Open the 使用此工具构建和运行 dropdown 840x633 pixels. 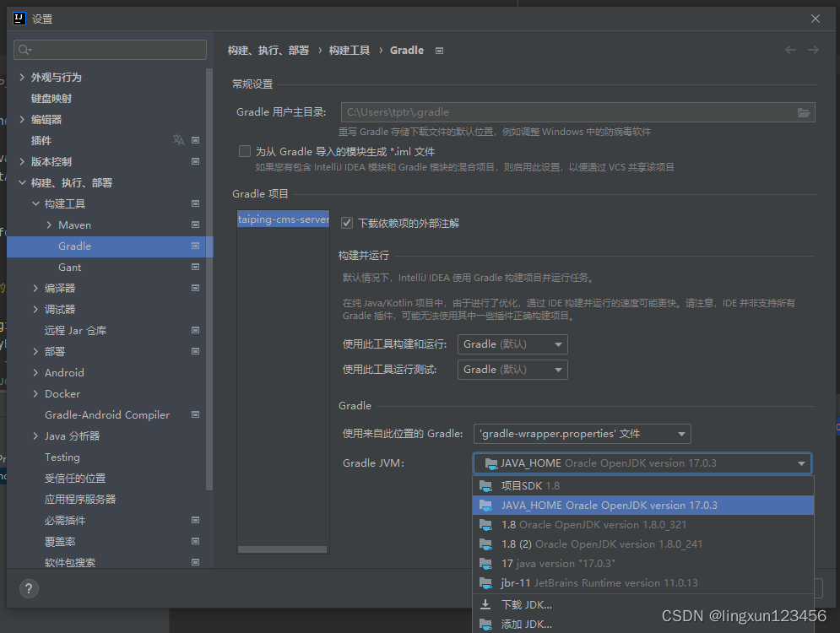click(x=512, y=344)
